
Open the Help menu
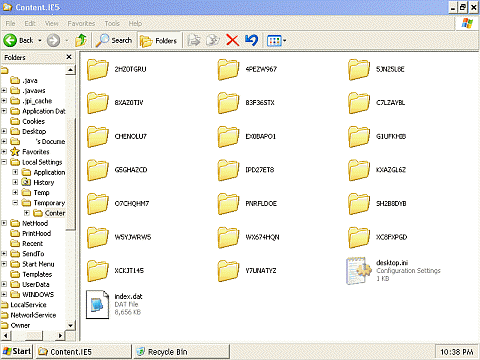[135, 23]
